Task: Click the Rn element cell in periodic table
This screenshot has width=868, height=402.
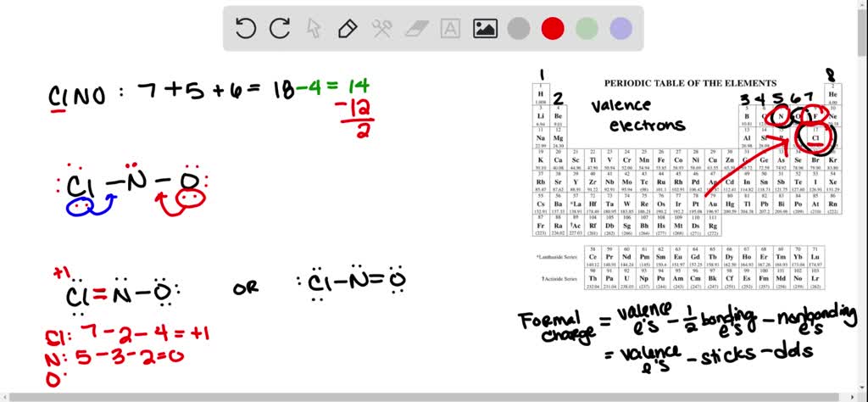Action: pos(833,204)
